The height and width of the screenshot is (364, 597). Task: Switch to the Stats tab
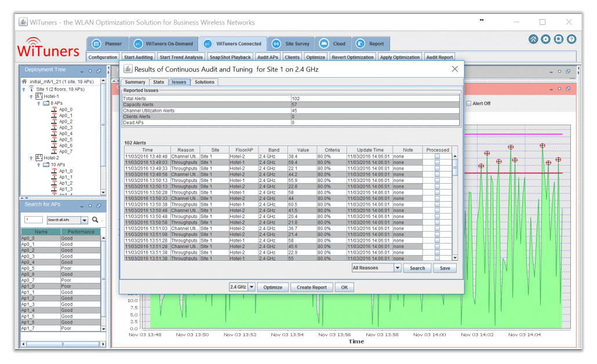pyautogui.click(x=158, y=82)
